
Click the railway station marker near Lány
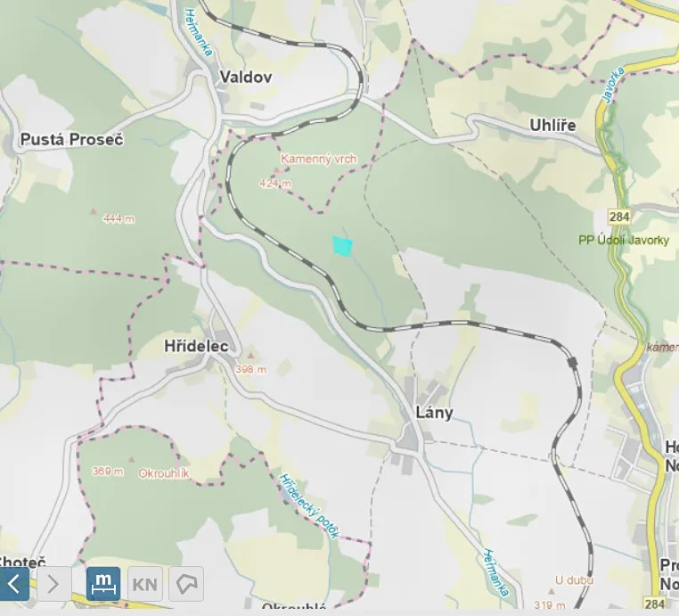coord(572,363)
